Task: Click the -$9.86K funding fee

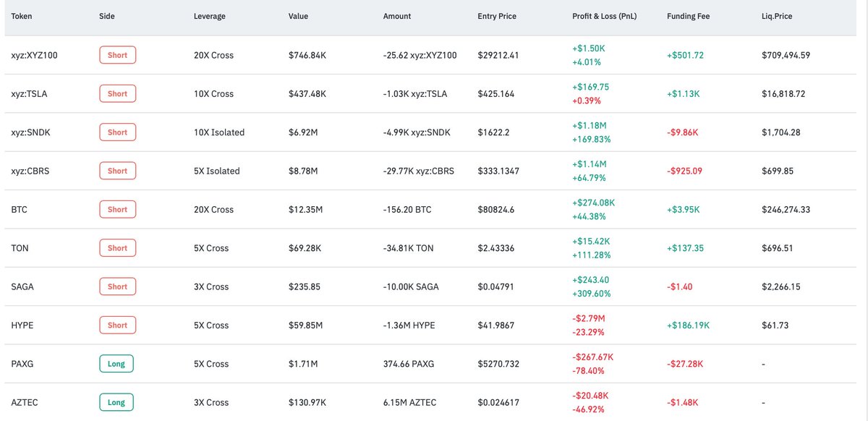Action: pos(684,132)
